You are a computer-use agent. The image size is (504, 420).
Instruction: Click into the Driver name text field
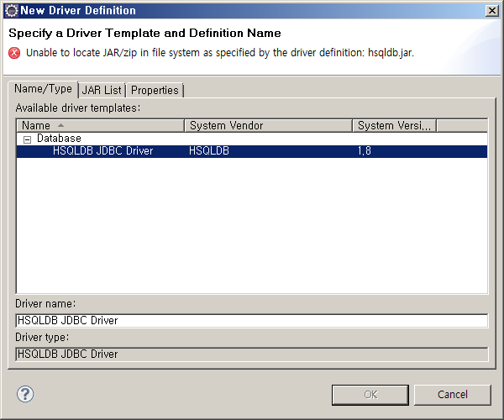pos(252,320)
